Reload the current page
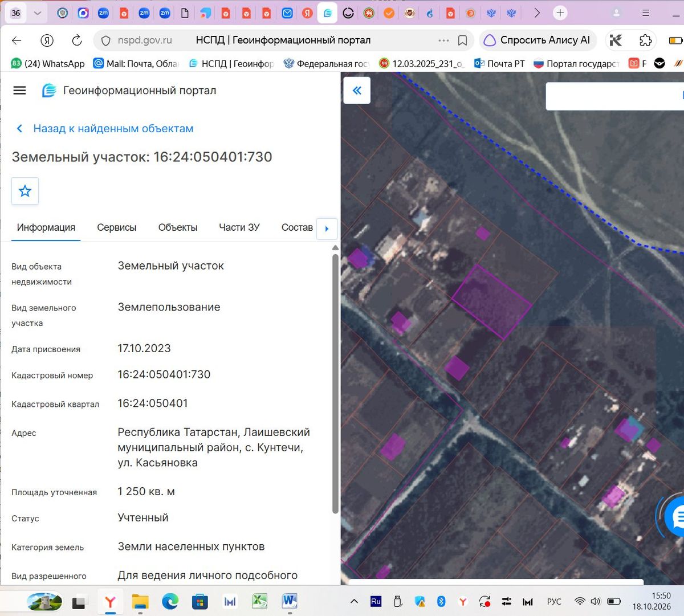Screen dimensions: 684x616 76,40
